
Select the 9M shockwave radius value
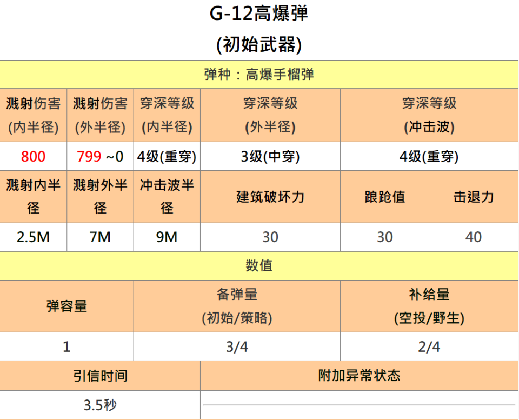pyautogui.click(x=167, y=237)
